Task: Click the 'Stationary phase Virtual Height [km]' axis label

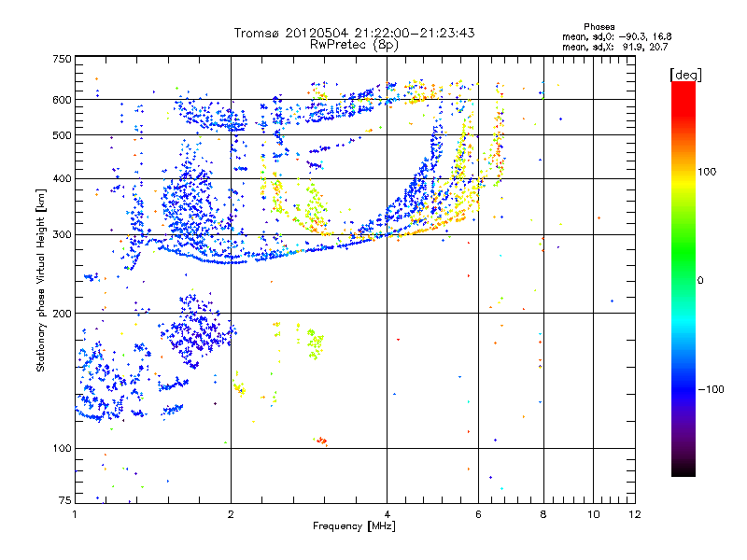Action: (41, 281)
